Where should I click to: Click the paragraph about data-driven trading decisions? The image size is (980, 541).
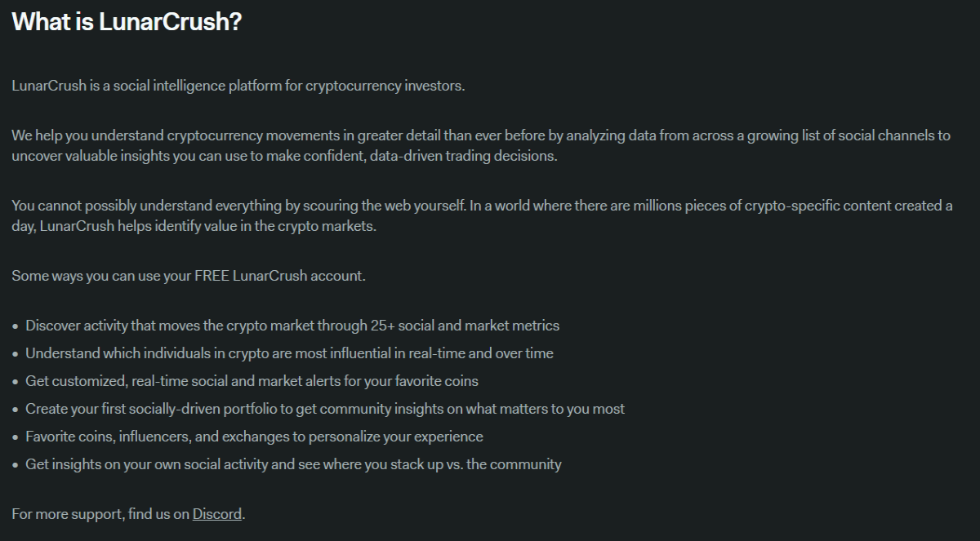tap(481, 145)
